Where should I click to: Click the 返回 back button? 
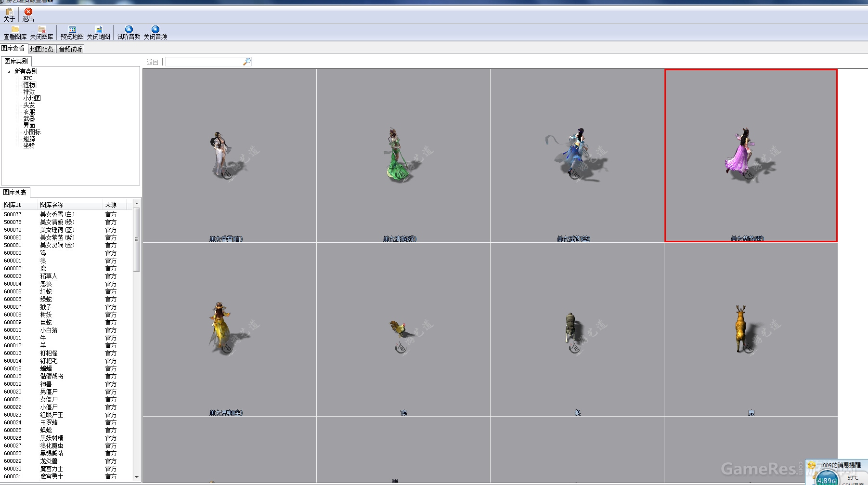click(153, 62)
